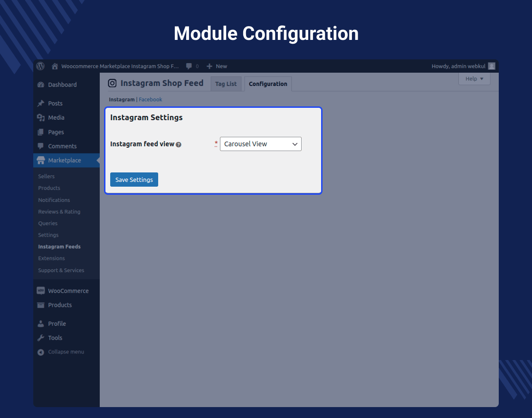Click the Products archive box icon
Image resolution: width=532 pixels, height=418 pixels.
click(x=41, y=305)
